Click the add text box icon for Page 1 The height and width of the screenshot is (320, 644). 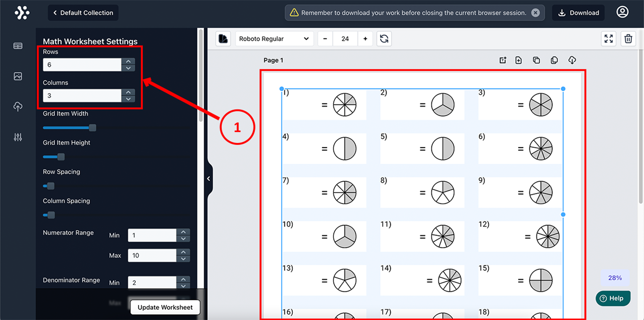[x=503, y=60]
